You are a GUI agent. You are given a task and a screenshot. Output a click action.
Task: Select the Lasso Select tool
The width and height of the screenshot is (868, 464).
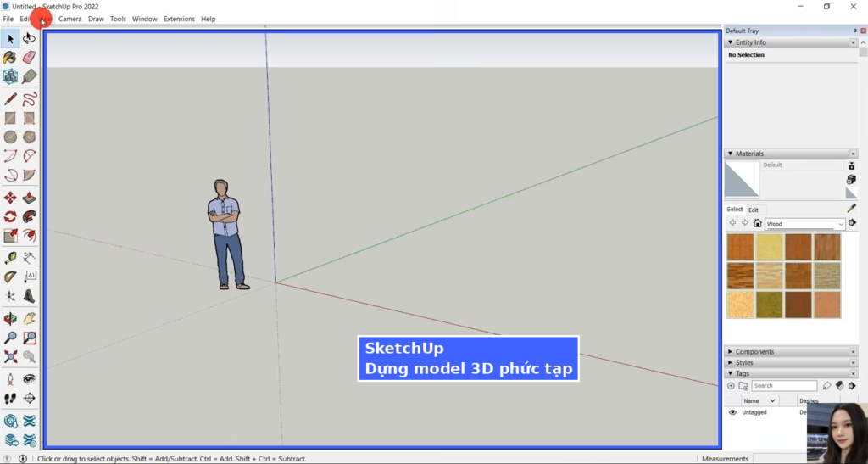tap(30, 38)
